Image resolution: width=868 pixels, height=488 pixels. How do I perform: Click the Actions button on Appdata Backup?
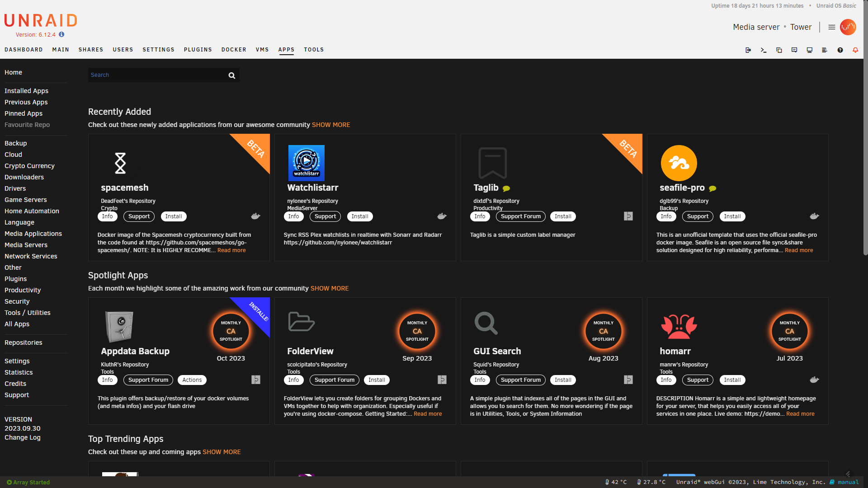192,380
